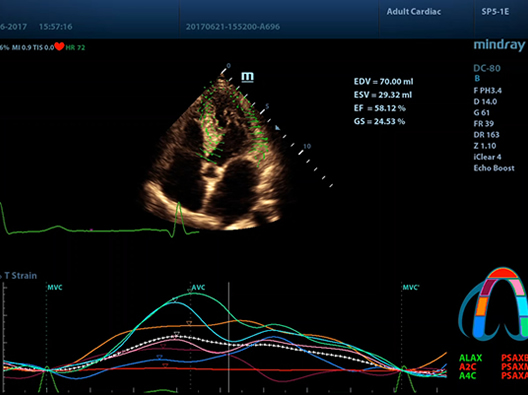Click the MVC' marker at curve end
Image resolution: width=528 pixels, height=396 pixels.
pyautogui.click(x=411, y=288)
